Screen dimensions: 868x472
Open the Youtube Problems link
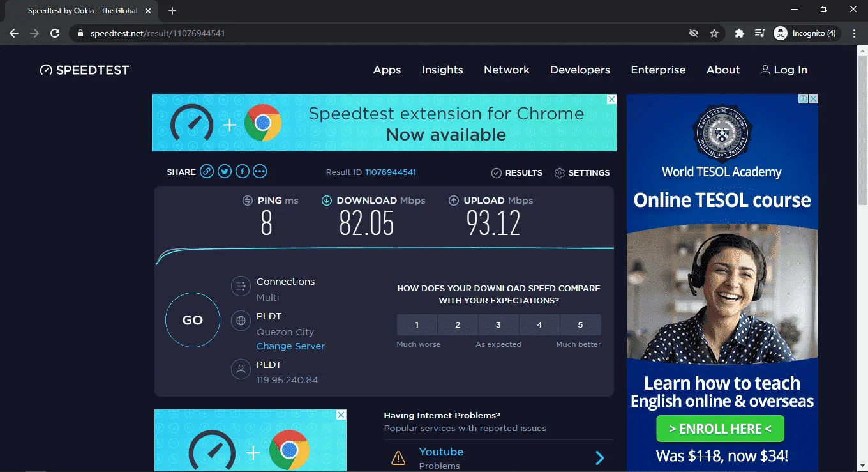441,452
